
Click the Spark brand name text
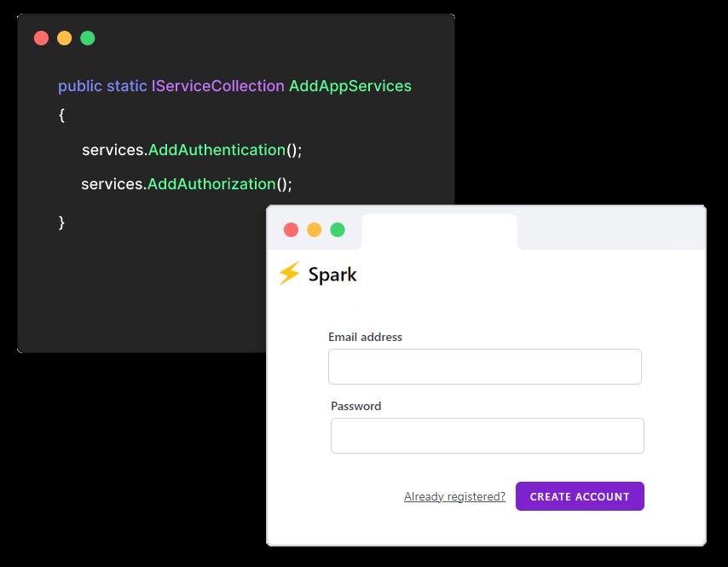click(332, 275)
